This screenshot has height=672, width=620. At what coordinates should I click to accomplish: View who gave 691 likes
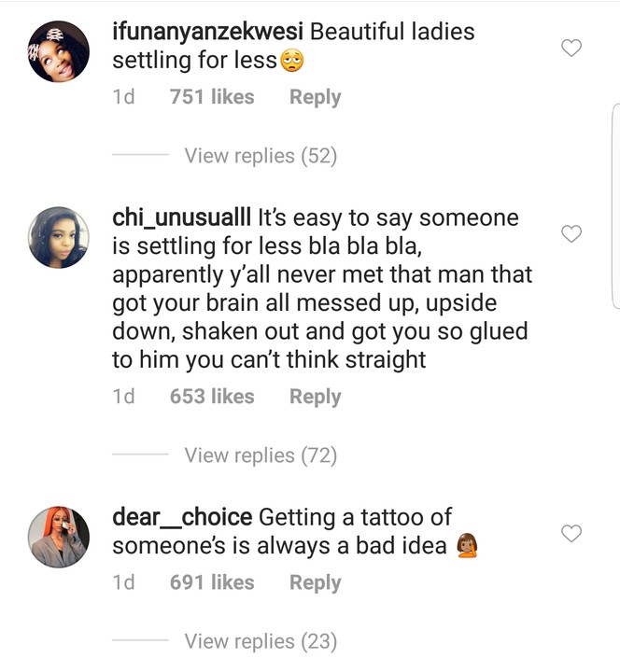click(x=212, y=582)
